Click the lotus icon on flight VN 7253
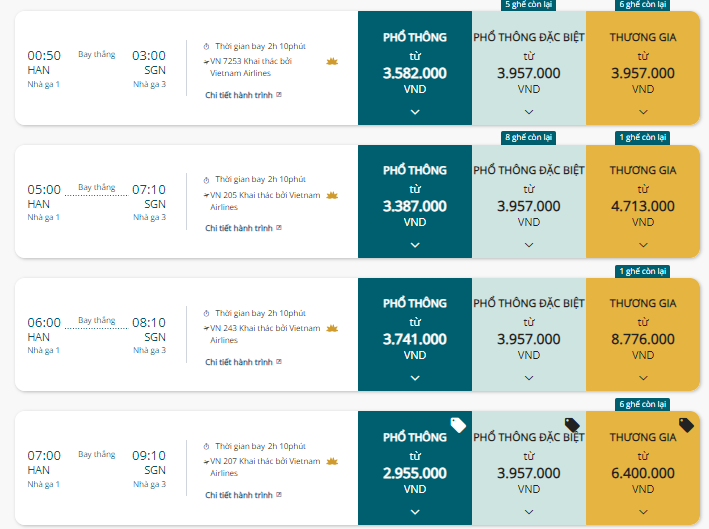Viewport: 709px width, 529px height. pyautogui.click(x=332, y=61)
